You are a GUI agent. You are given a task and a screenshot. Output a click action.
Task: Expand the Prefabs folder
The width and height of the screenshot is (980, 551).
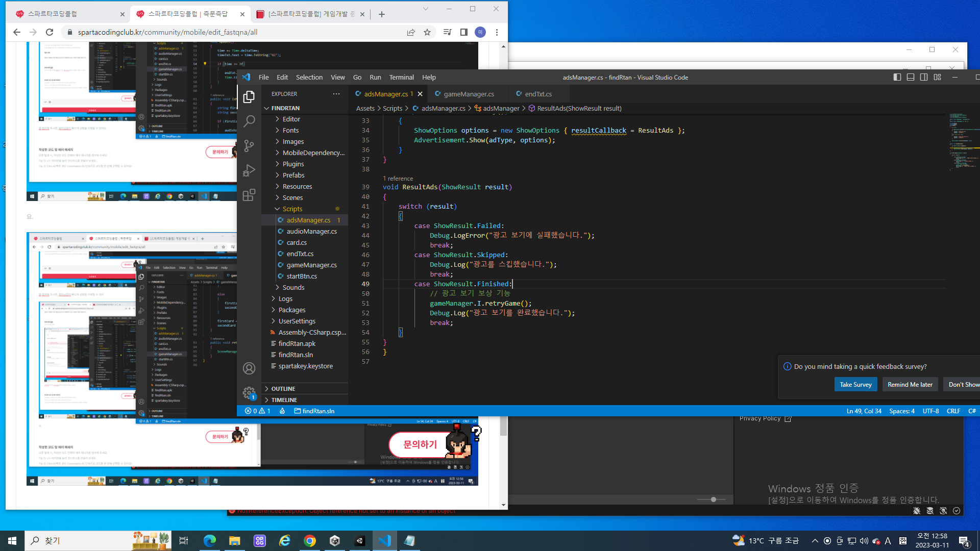[305, 175]
